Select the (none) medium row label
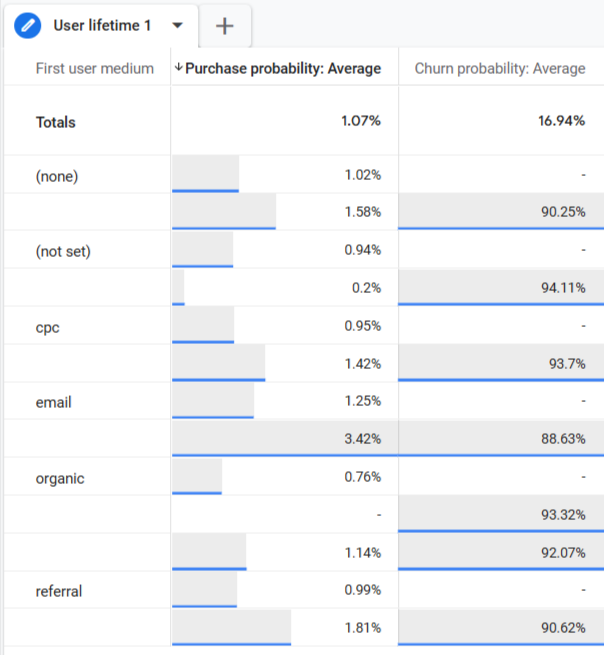The height and width of the screenshot is (655, 604). (x=56, y=176)
